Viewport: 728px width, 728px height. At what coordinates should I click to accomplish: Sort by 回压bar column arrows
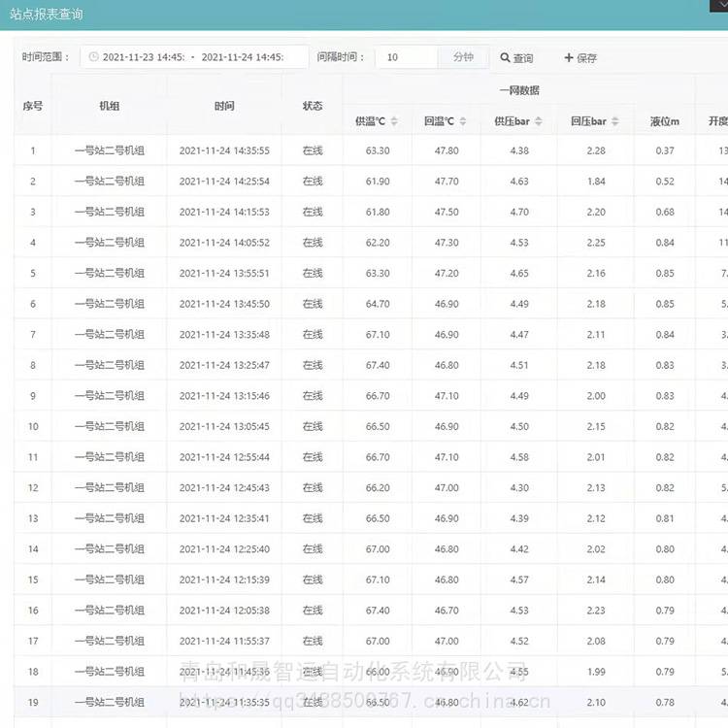[x=615, y=121]
